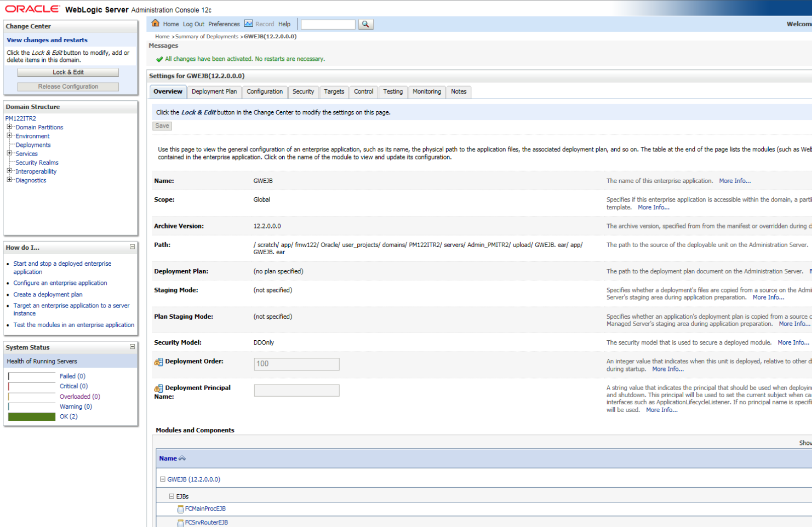Click the search magnifying glass icon
The width and height of the screenshot is (812, 527).
pos(366,24)
